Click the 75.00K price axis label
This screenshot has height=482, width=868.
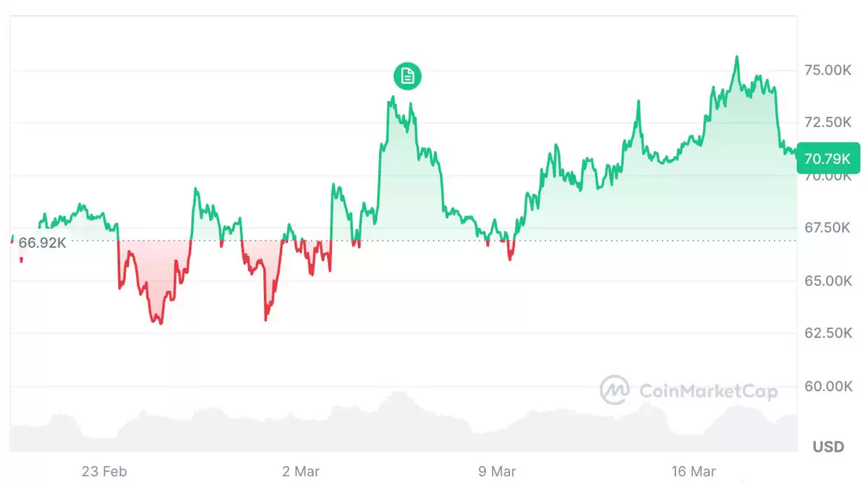tap(827, 70)
